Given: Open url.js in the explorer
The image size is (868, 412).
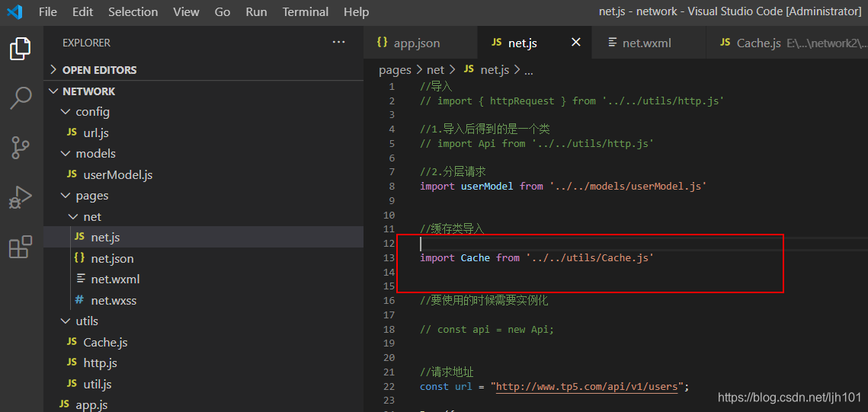Looking at the screenshot, I should click(203, 133).
